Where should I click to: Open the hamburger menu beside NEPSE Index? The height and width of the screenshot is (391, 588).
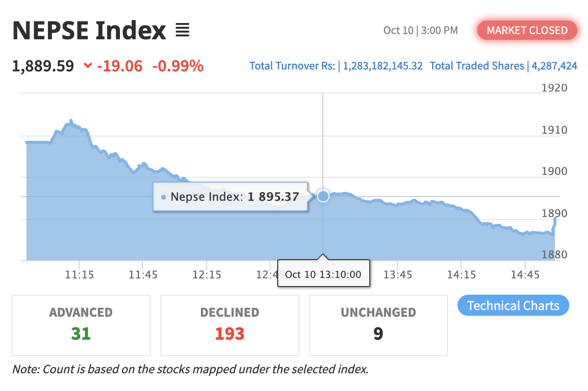[x=182, y=31]
